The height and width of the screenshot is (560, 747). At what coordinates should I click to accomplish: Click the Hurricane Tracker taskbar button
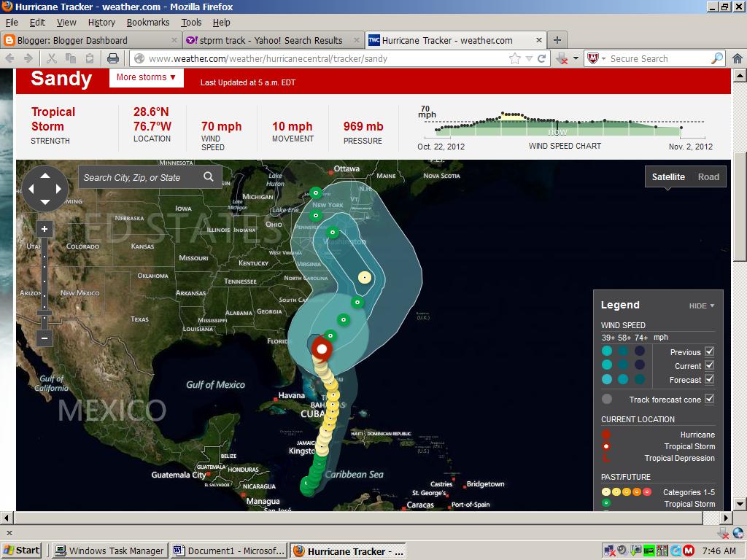pos(348,551)
